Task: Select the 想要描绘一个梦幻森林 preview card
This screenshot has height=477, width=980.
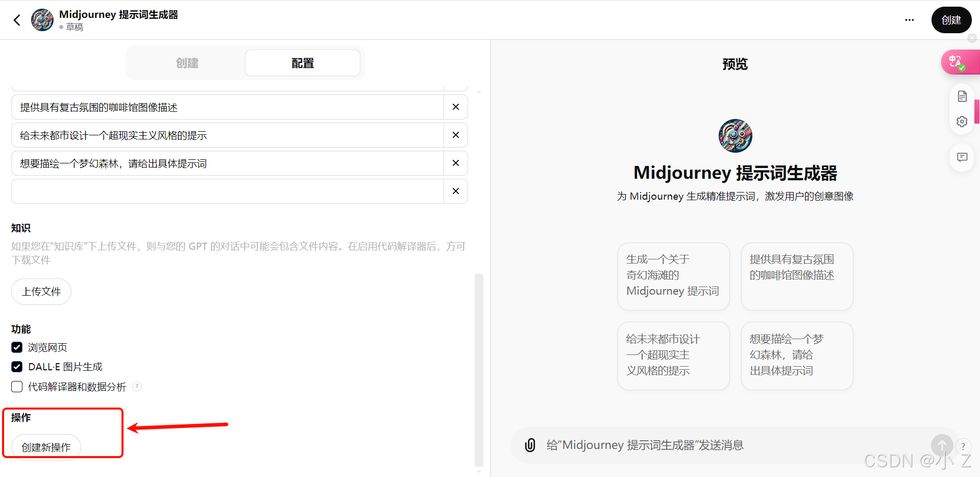Action: tap(797, 356)
